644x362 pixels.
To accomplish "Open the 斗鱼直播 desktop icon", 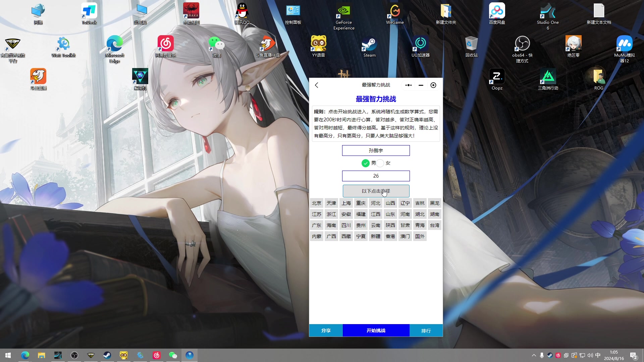I will coord(38,79).
